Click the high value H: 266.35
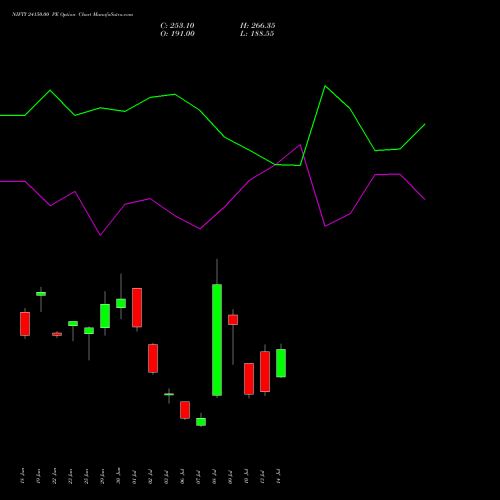This screenshot has height=500, width=500. click(x=258, y=26)
